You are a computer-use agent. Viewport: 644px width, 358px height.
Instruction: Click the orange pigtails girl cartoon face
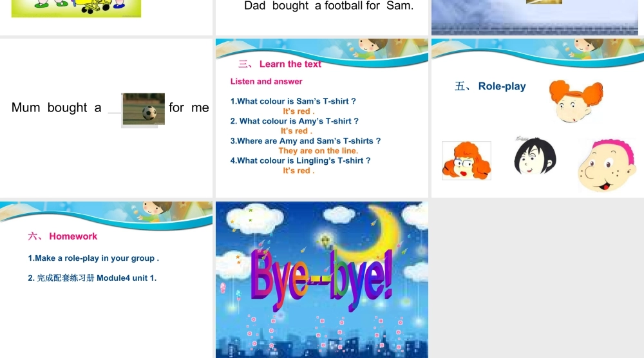click(576, 100)
